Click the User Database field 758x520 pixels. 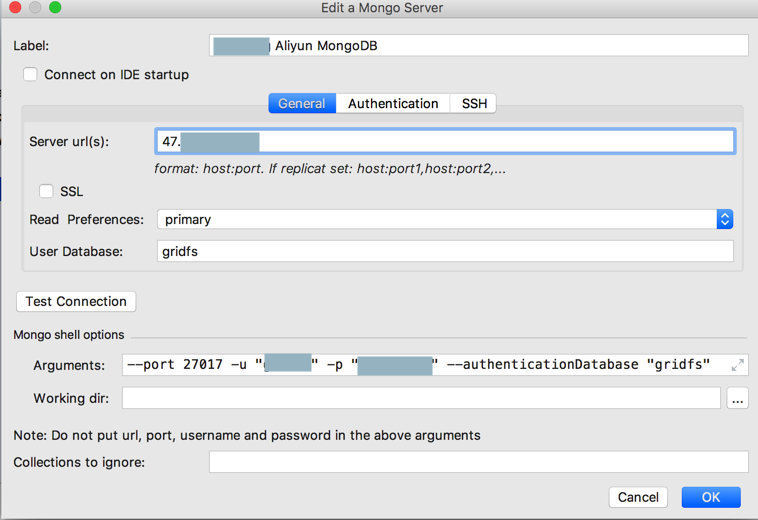click(445, 252)
